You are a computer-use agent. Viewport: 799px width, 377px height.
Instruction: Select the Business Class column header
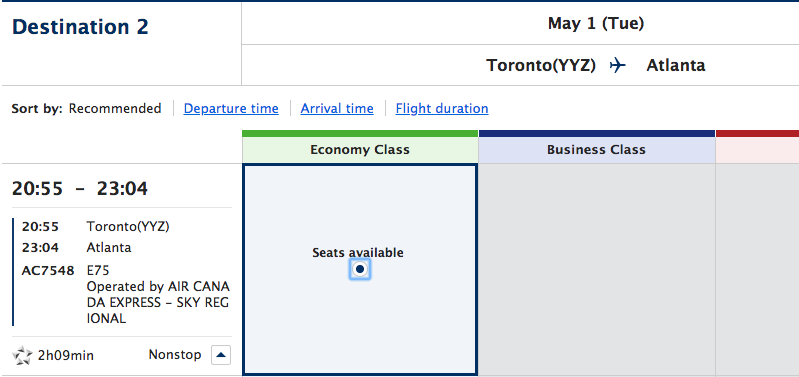[x=596, y=150]
